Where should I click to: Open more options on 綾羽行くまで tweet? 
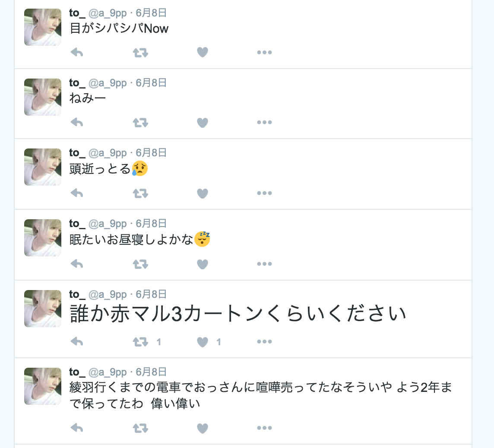click(x=264, y=428)
